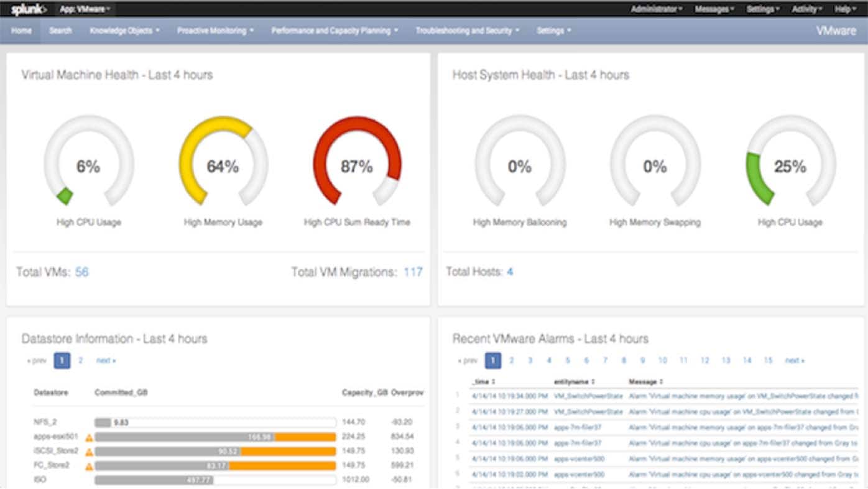The width and height of the screenshot is (868, 489).
Task: Click prev in Datastore Information pagination
Action: point(37,360)
